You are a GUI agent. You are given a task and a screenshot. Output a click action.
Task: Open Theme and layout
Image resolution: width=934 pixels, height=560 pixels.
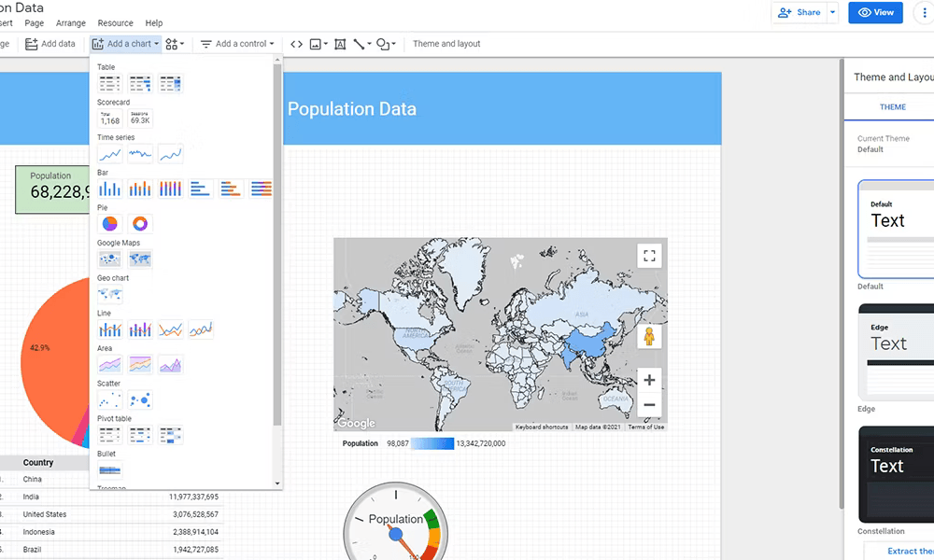tap(446, 44)
